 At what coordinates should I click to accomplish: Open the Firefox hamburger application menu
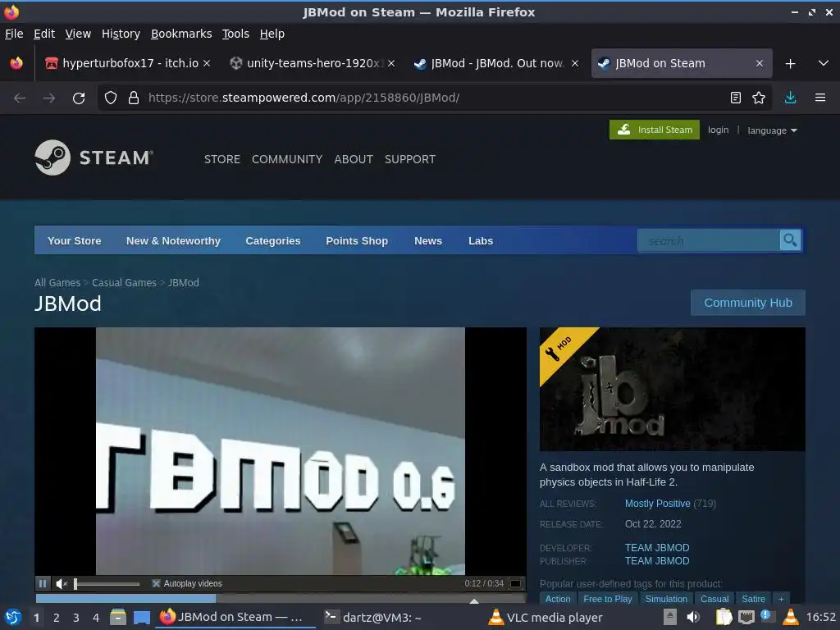(820, 98)
